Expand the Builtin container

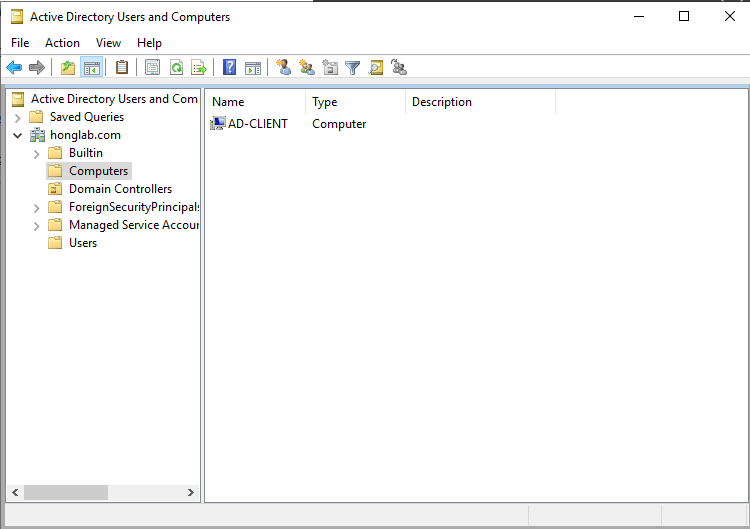pyautogui.click(x=36, y=154)
